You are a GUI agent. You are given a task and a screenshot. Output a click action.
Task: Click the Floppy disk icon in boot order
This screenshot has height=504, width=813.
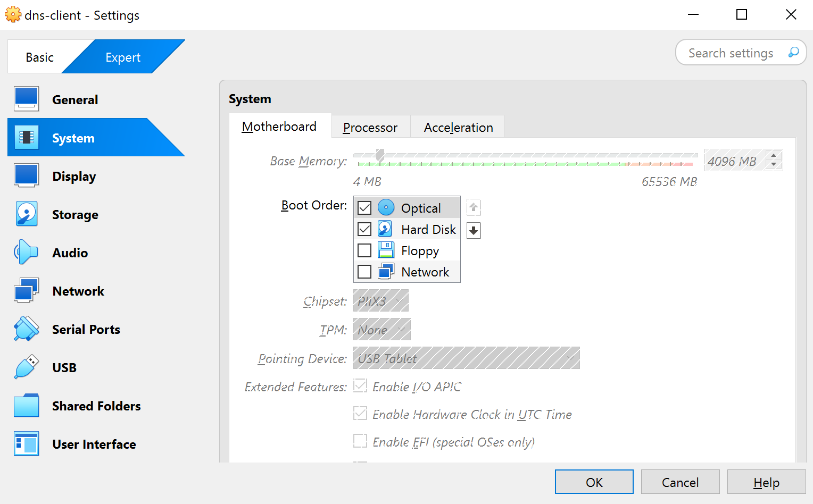[386, 250]
